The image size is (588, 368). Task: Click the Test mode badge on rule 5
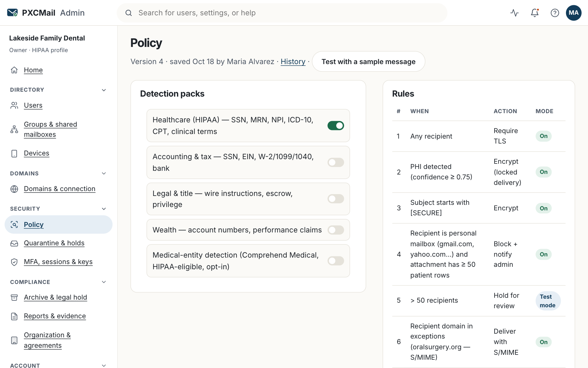tap(548, 301)
